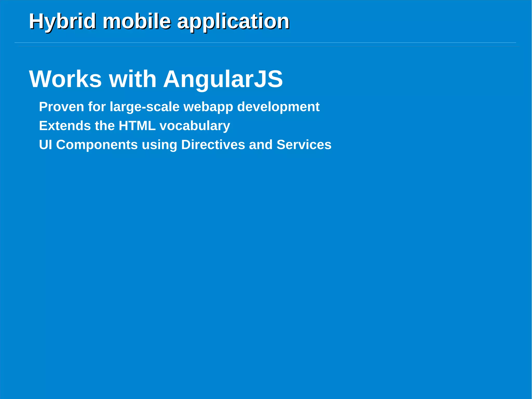Click the word 'webapp' in first bullet

(208, 107)
